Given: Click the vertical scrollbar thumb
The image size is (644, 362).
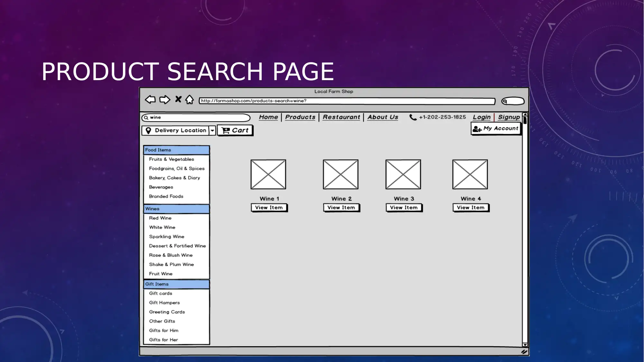Looking at the screenshot, I should pyautogui.click(x=525, y=120).
